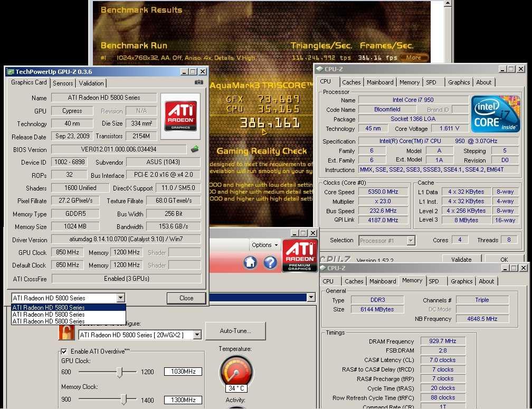Click the ATI CrossFire Enabled (3 GPUs) field
Viewport: 532px width, 409px height.
tap(126, 279)
